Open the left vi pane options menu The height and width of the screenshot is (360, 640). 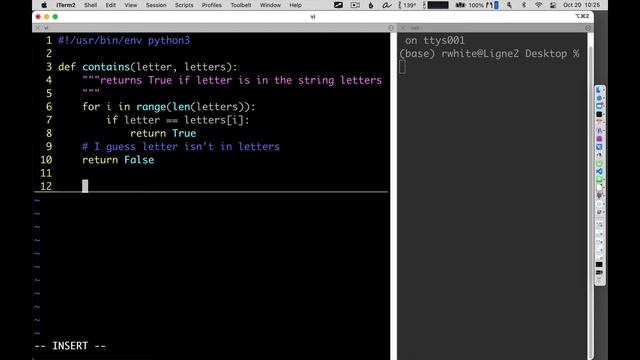391,28
